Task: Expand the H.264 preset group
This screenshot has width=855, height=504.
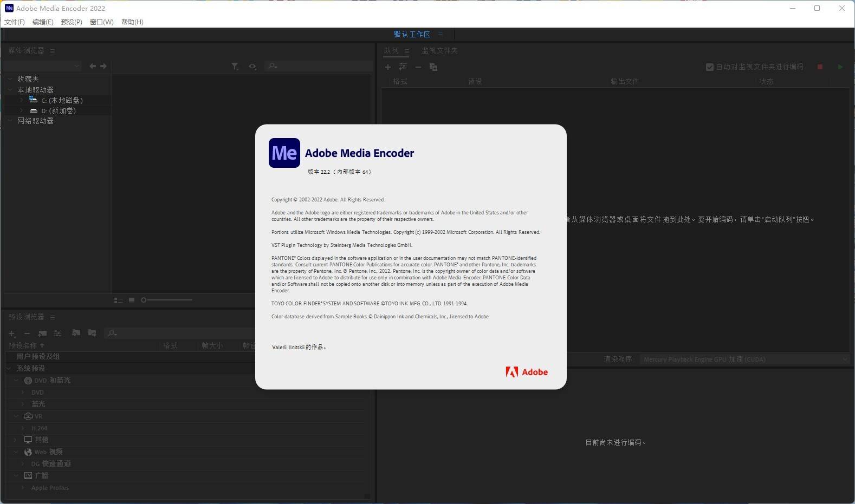Action: tap(23, 428)
